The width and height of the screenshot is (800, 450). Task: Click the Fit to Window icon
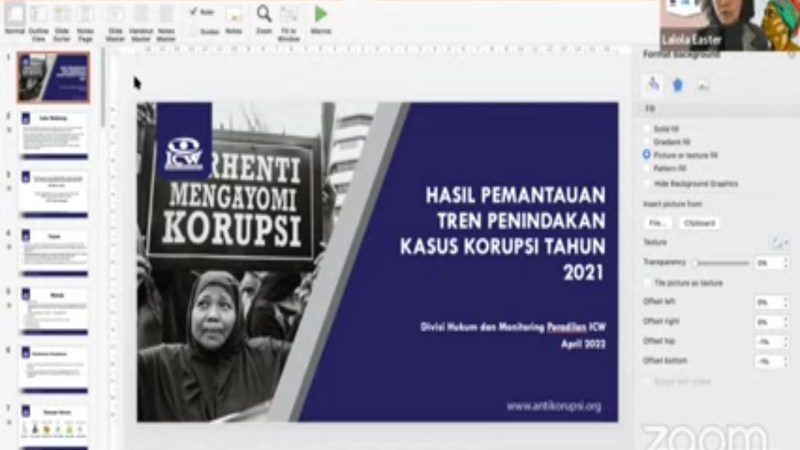pos(289,17)
